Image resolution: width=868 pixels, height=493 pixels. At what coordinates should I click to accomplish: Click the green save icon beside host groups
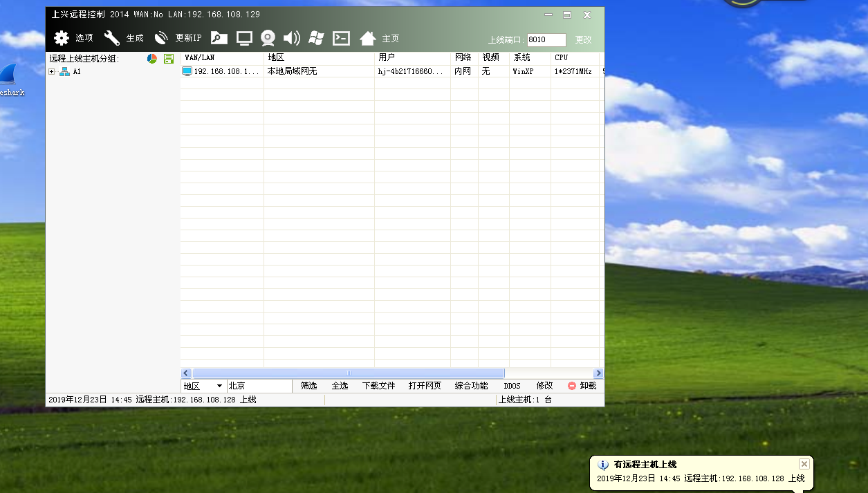169,59
